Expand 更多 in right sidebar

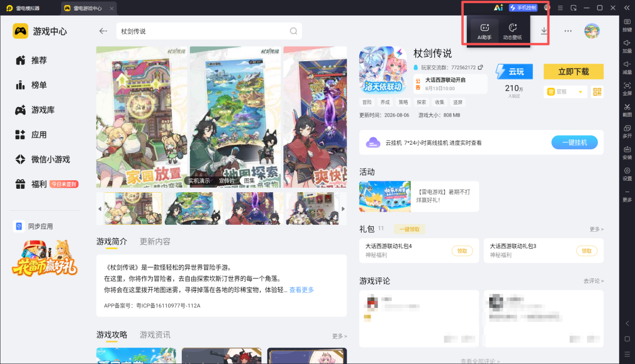point(627,195)
